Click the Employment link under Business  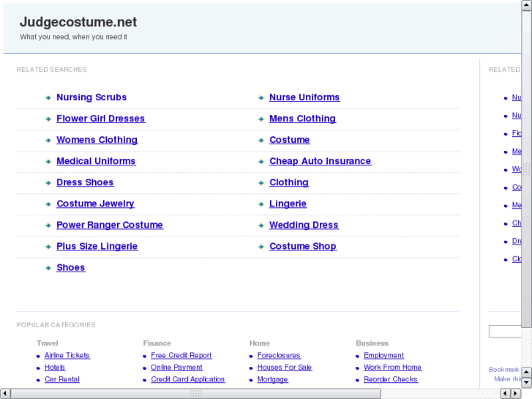point(383,355)
